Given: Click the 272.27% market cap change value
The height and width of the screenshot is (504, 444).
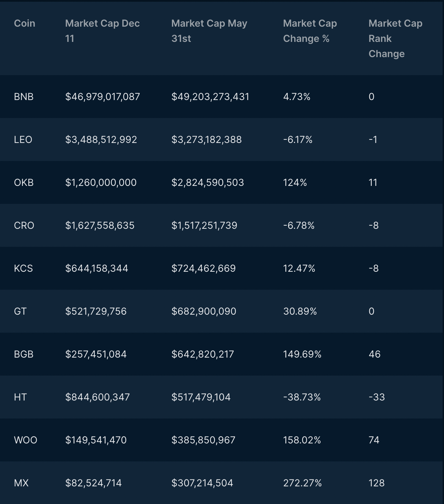Looking at the screenshot, I should [303, 483].
